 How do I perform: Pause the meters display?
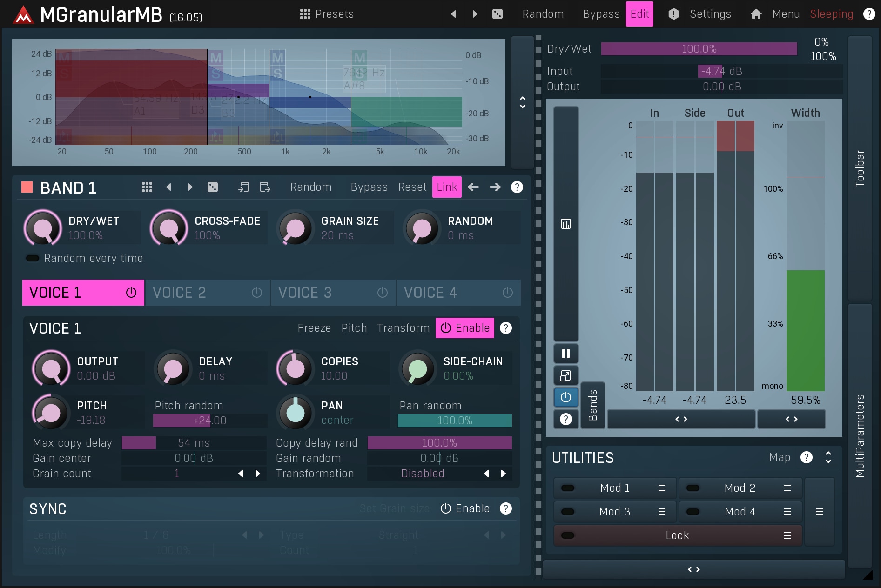[566, 354]
